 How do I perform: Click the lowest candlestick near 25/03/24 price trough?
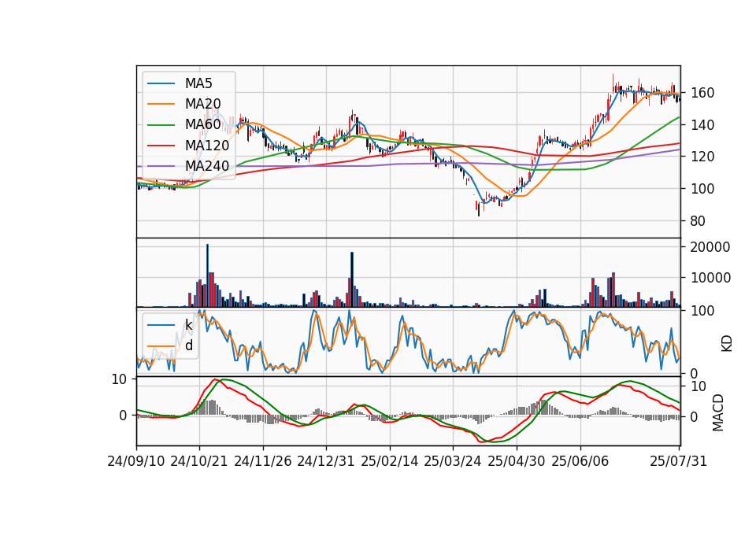479,208
